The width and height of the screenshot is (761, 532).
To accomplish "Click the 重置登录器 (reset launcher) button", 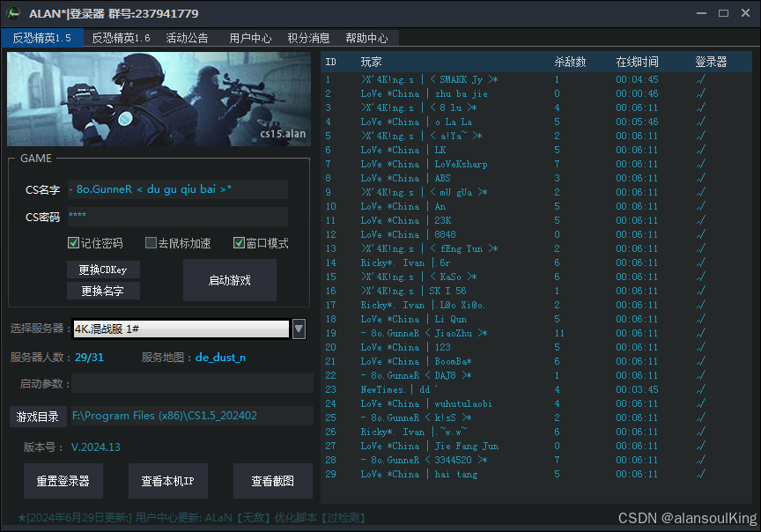I will (x=63, y=481).
